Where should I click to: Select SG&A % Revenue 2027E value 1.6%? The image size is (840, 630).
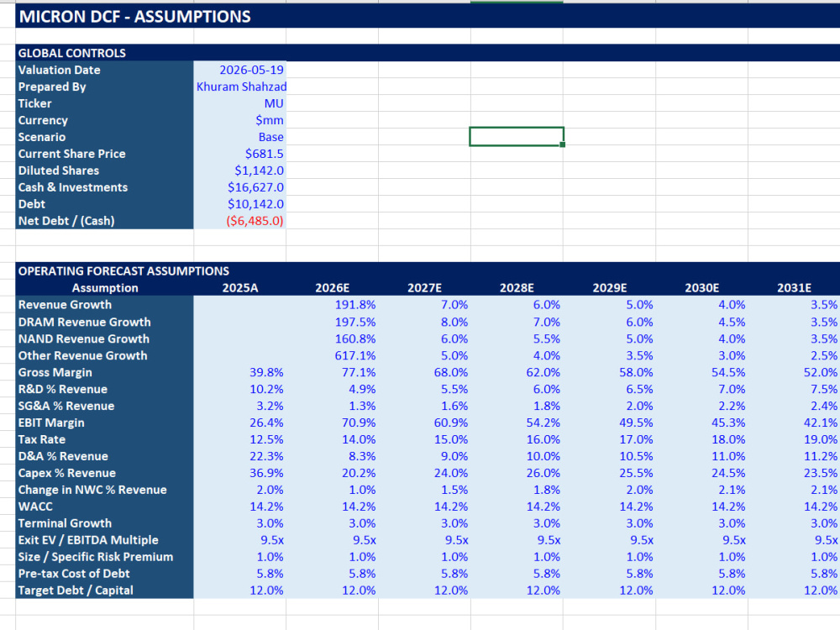tap(454, 406)
